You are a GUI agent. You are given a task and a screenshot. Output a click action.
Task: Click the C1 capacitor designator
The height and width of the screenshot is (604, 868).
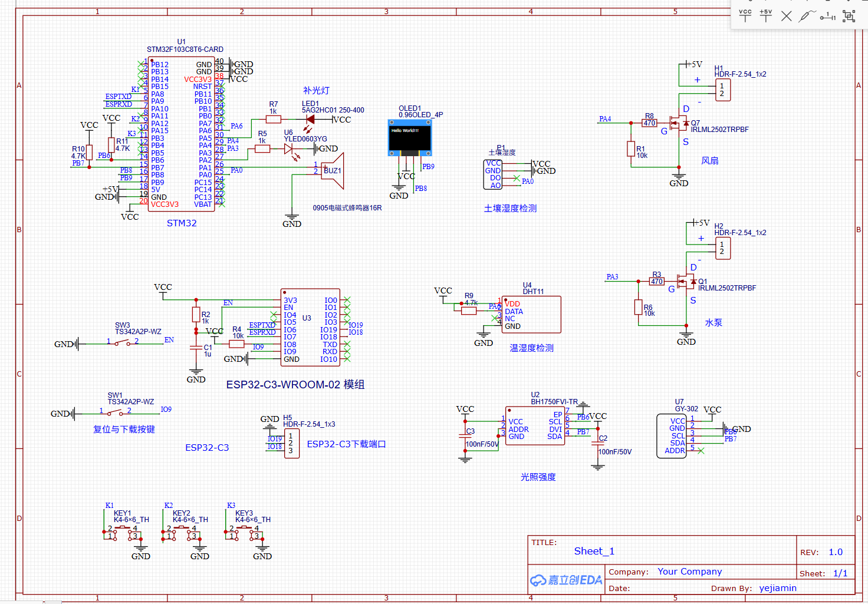pos(208,348)
